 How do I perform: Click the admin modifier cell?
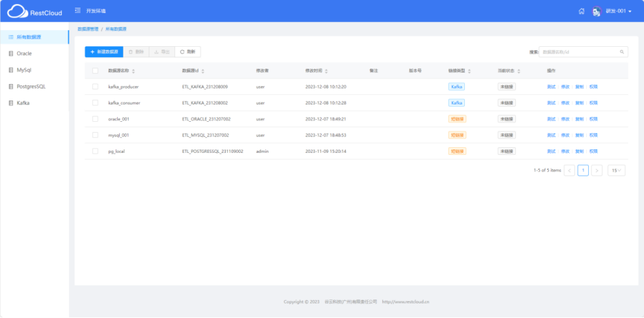(262, 151)
